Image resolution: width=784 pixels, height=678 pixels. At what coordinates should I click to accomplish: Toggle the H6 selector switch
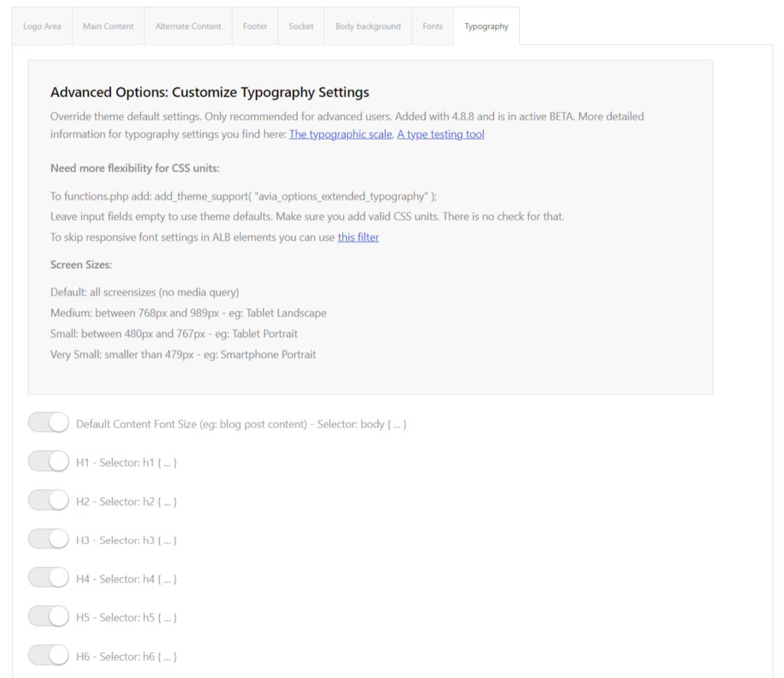48,655
